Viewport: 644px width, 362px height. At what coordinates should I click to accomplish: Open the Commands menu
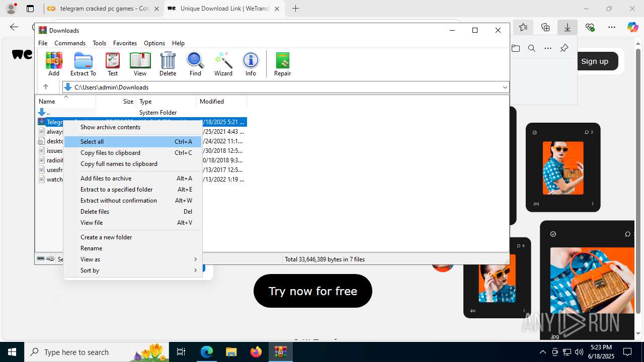[70, 43]
